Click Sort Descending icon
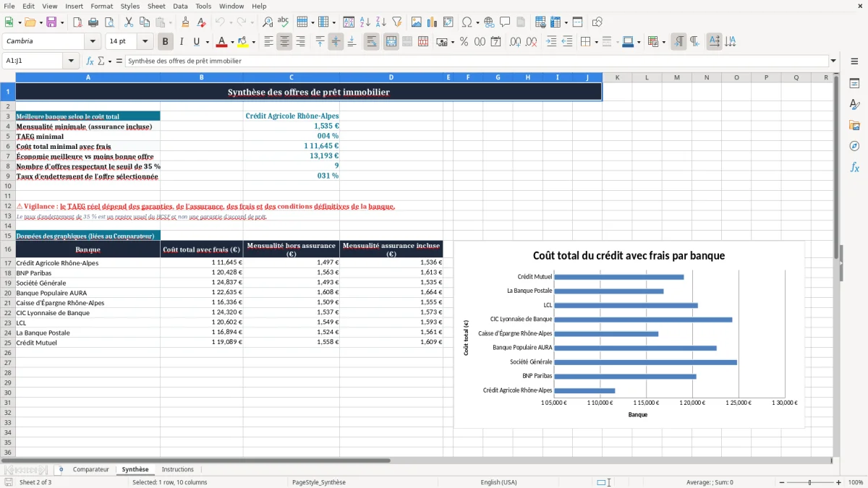 [380, 22]
